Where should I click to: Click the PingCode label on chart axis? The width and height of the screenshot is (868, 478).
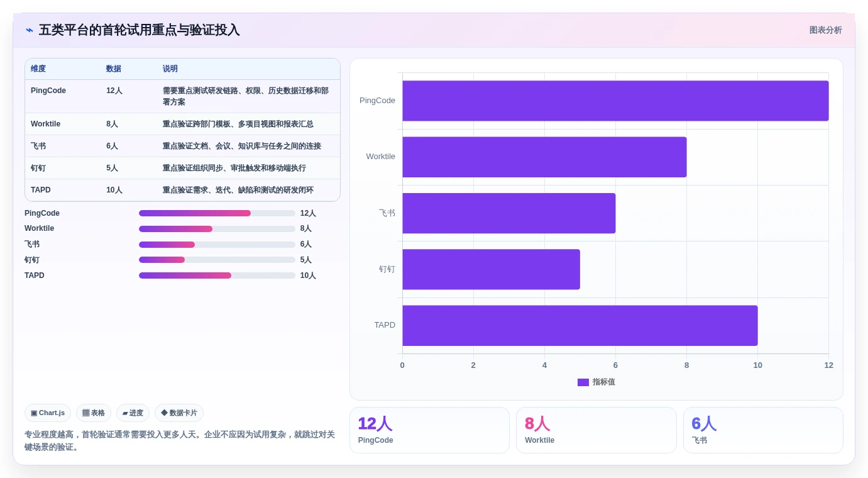click(x=377, y=101)
